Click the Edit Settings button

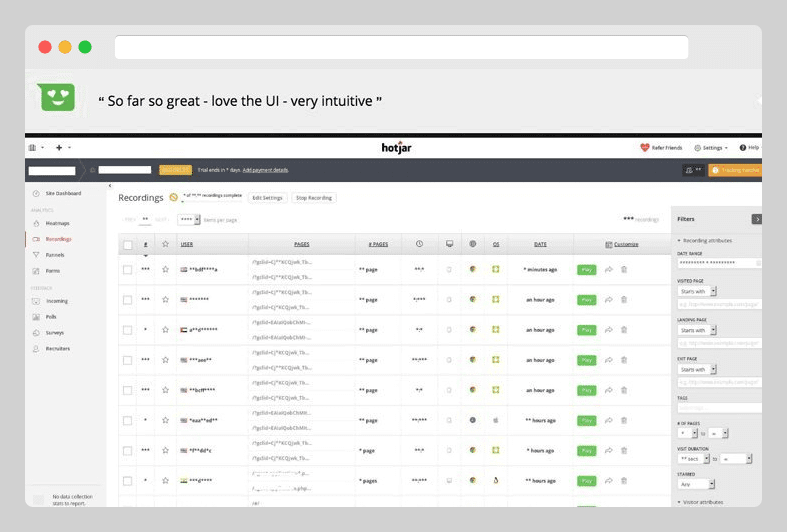[x=268, y=198]
